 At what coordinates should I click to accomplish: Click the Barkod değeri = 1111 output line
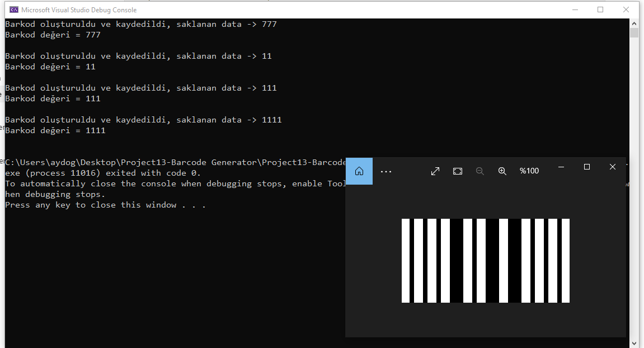click(55, 130)
